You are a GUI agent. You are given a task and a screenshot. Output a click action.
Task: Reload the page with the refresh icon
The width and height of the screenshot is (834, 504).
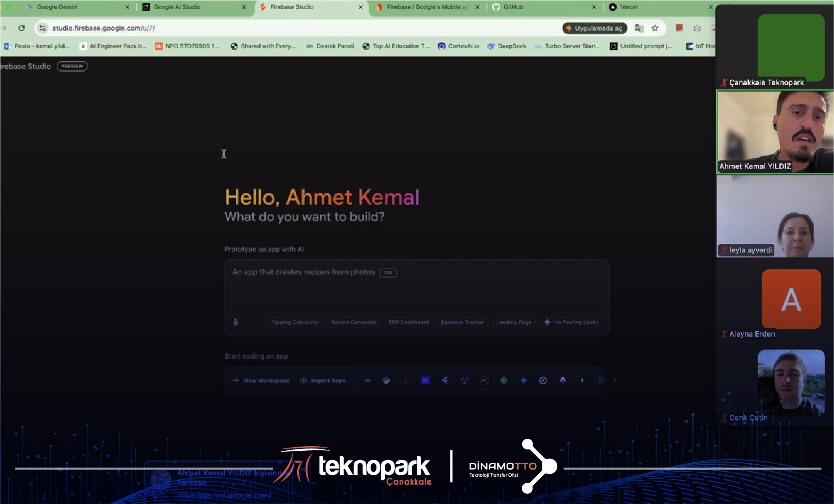[x=21, y=28]
